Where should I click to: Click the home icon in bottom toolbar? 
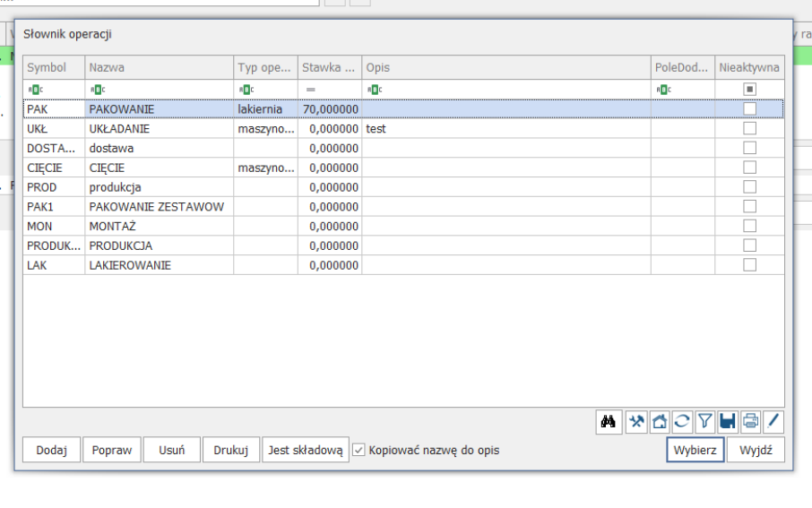pyautogui.click(x=660, y=421)
